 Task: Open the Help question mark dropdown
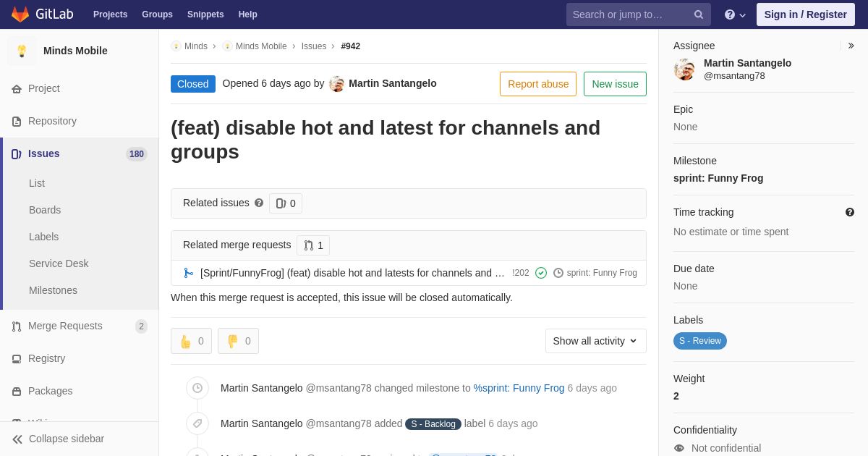(735, 14)
